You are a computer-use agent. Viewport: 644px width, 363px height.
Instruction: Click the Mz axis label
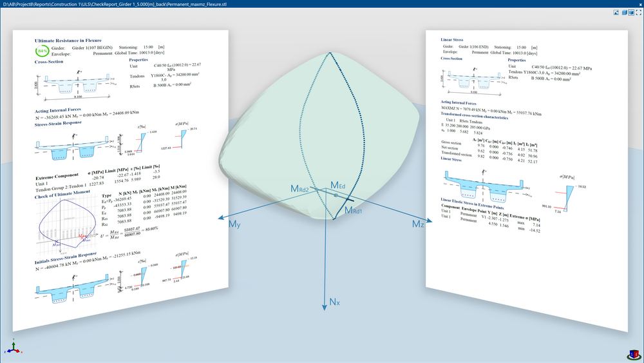(419, 223)
